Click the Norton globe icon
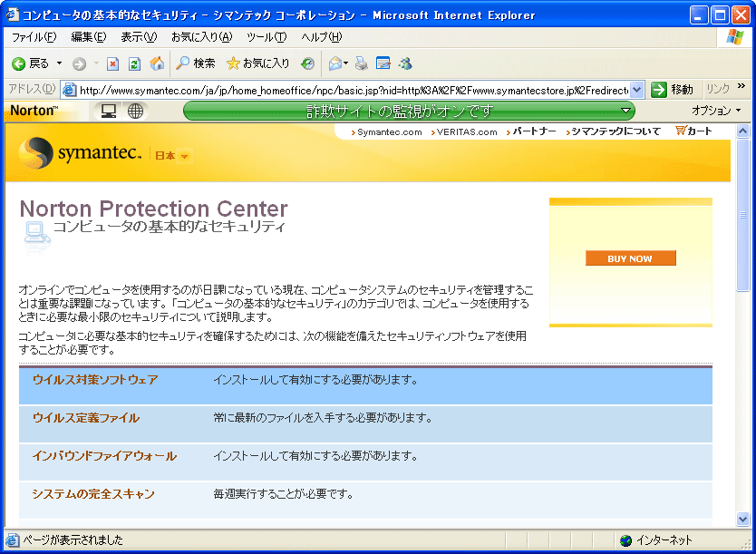This screenshot has width=756, height=554. point(135,111)
